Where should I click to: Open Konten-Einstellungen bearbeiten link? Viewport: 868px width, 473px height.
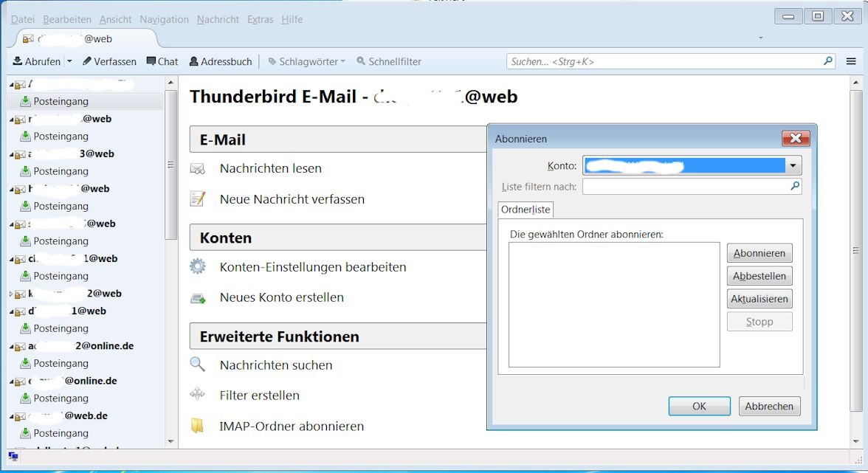click(313, 267)
